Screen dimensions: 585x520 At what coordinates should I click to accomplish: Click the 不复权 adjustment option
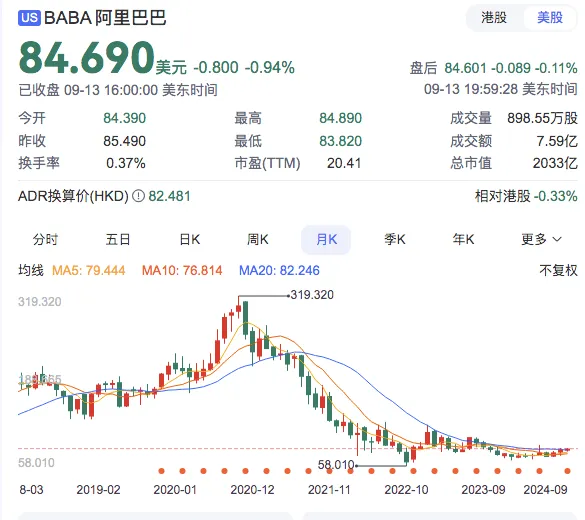(x=558, y=270)
